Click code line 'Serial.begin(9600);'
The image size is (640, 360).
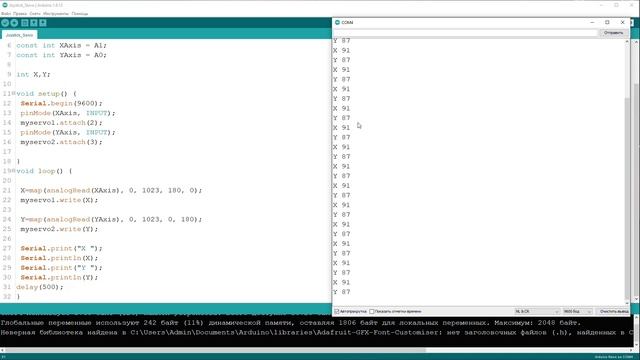coord(62,103)
